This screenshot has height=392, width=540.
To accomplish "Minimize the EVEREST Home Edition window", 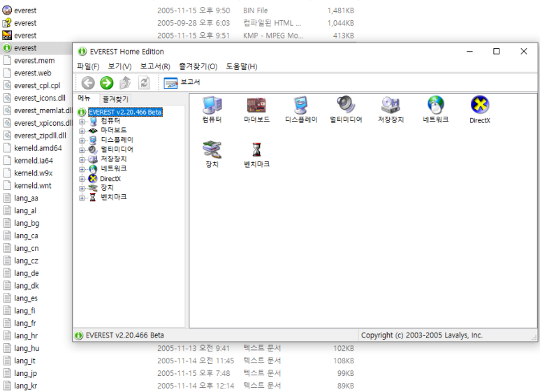I will [x=469, y=51].
